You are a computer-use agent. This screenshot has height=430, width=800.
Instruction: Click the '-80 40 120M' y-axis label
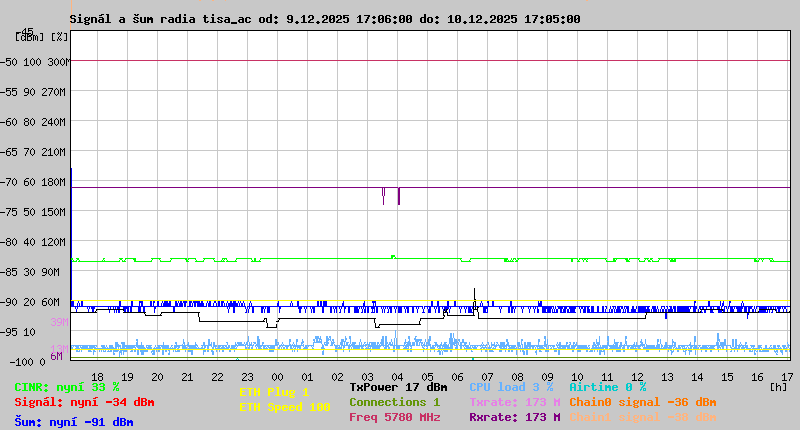tap(33, 242)
